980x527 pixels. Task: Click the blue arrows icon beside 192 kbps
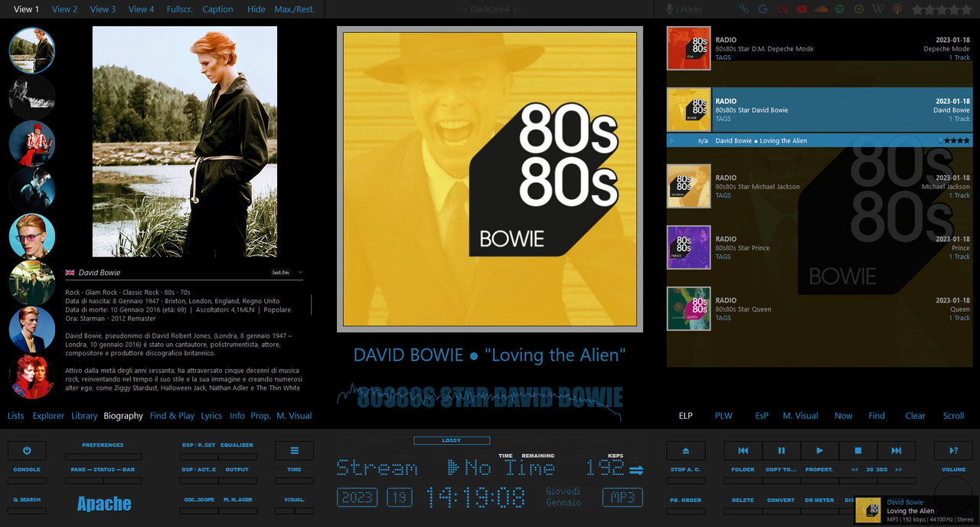636,470
